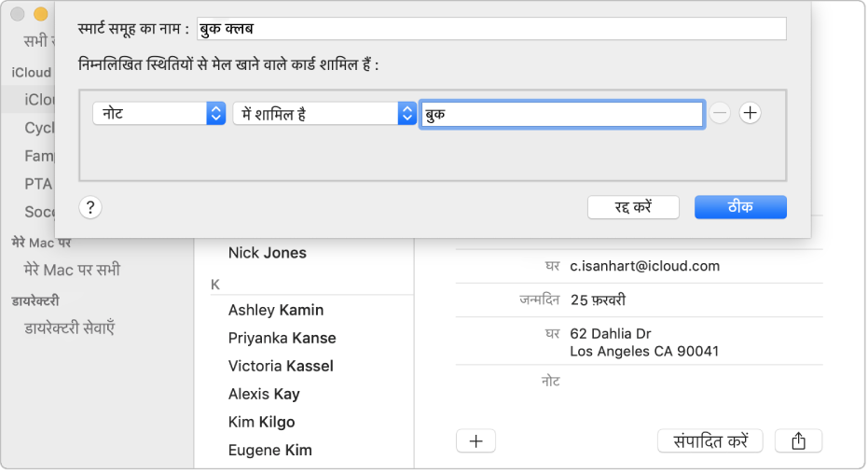This screenshot has height=474, width=868.
Task: Click the help question mark button
Action: pos(90,208)
